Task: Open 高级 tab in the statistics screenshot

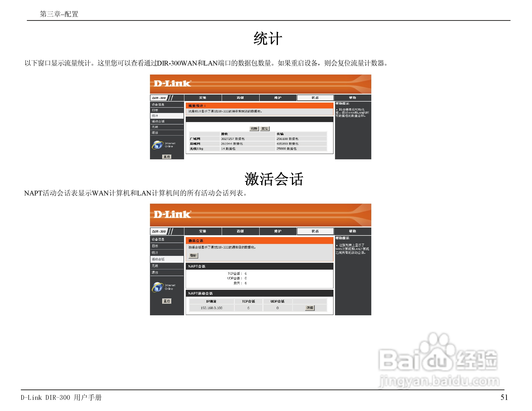Action: [x=240, y=98]
